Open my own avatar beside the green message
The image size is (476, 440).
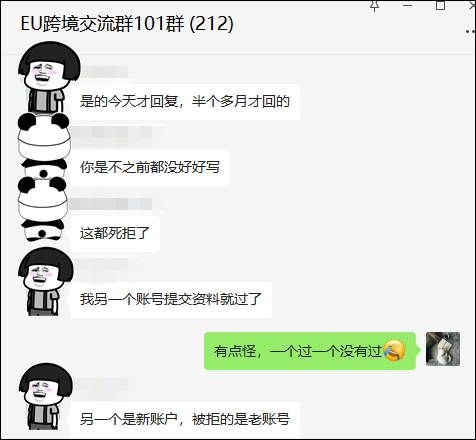[443, 349]
